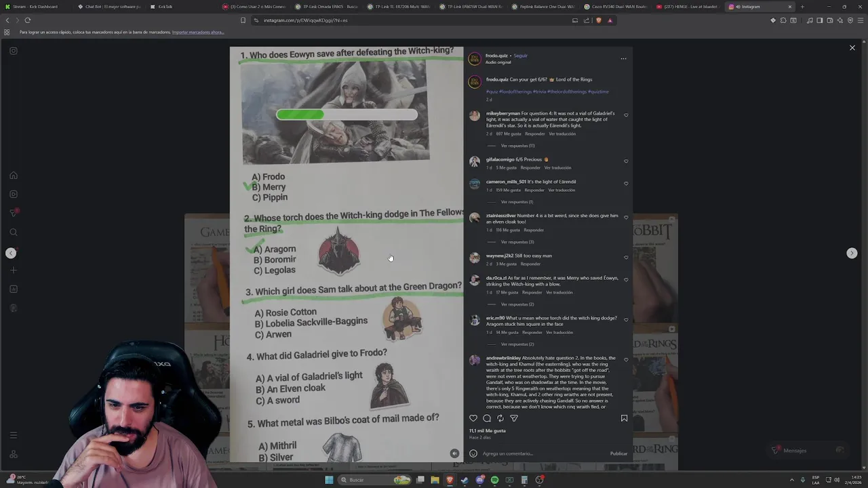Viewport: 868px width, 488px height.
Task: Expand 2 replies under eric.m90's comment
Action: 517,344
